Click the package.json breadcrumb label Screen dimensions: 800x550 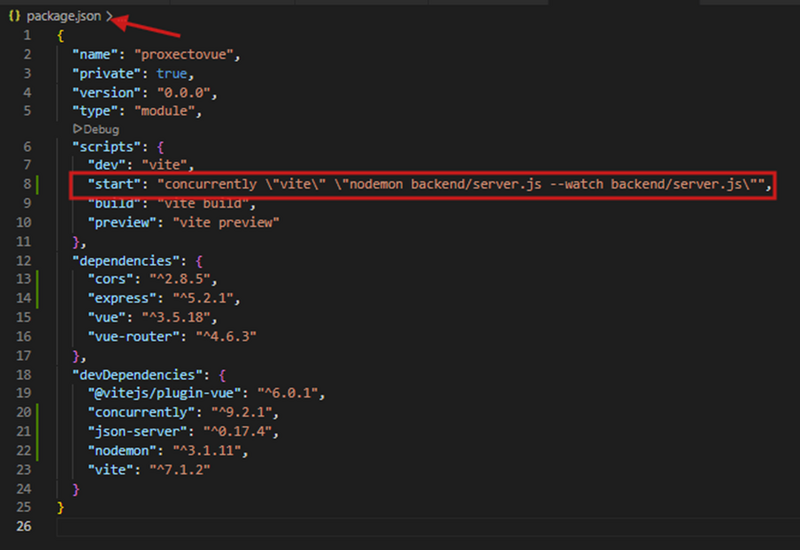coord(64,16)
